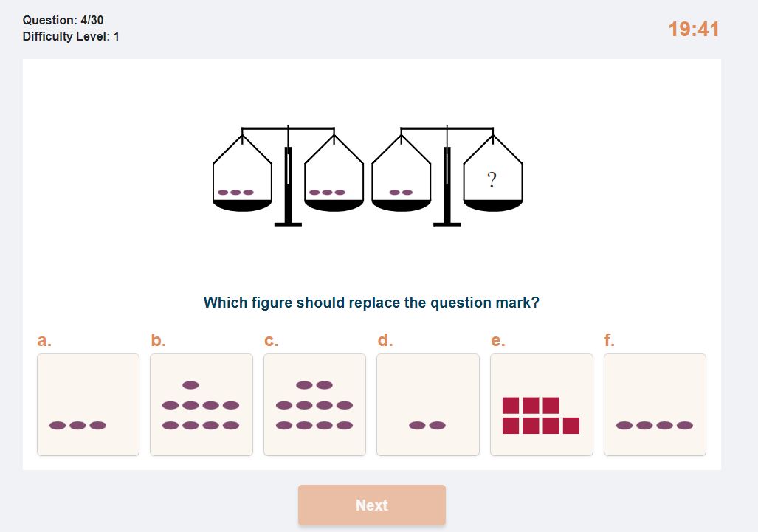
Task: Click the Question 4/30 counter text
Action: [63, 21]
